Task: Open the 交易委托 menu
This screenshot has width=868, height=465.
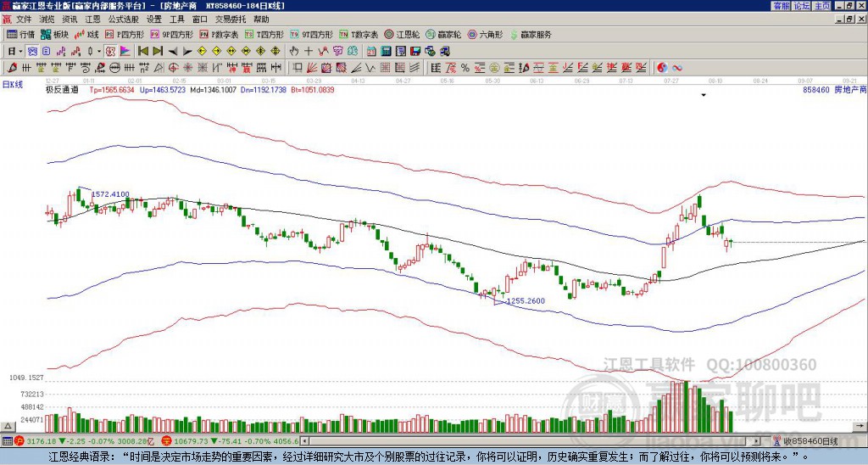Action: [x=231, y=20]
